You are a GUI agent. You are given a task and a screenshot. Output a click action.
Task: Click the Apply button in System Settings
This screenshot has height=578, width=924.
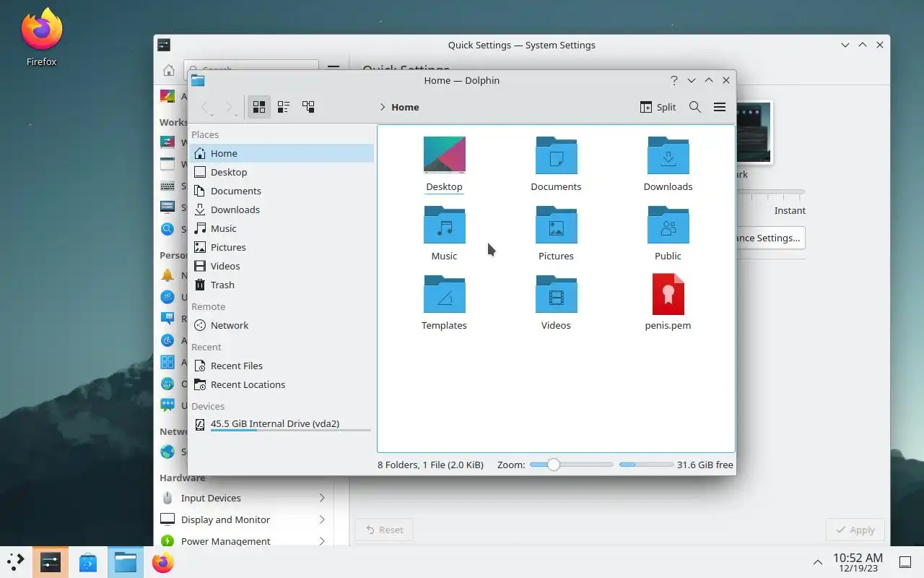click(x=855, y=530)
